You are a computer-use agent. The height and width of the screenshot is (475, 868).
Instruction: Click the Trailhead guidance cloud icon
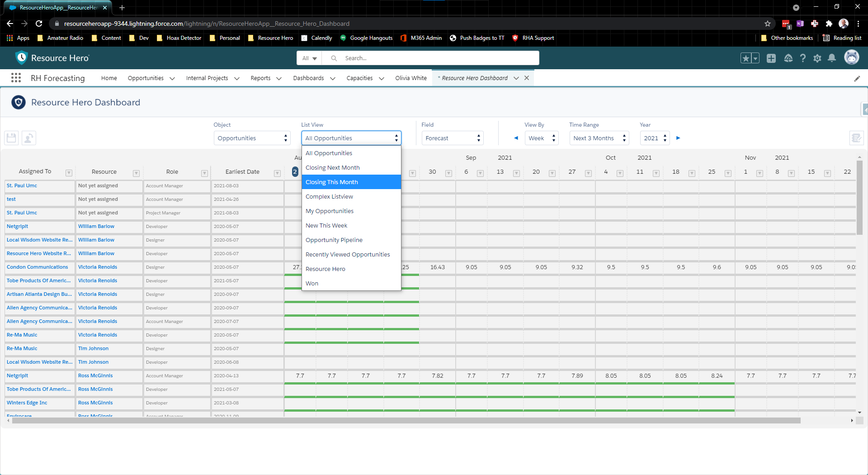tap(788, 58)
